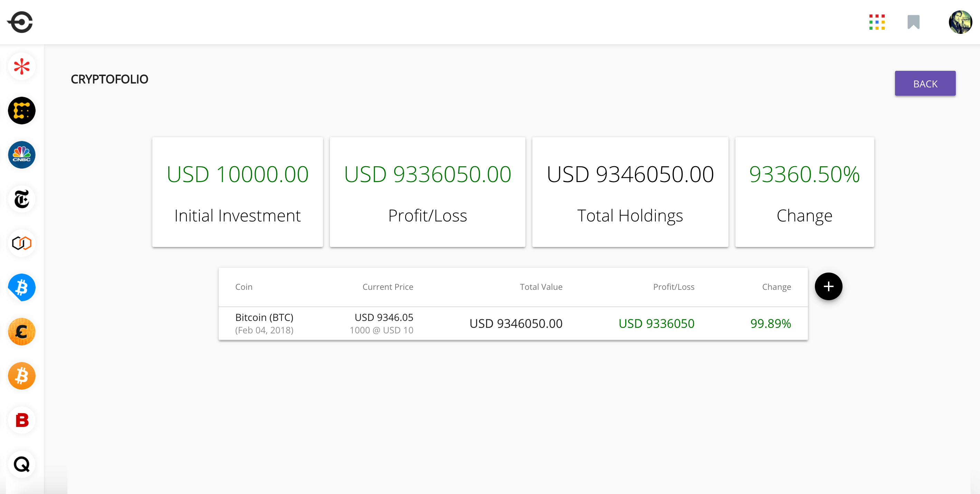Open the orange Bitcoin logo icon
Screen dimensions: 980x494
coord(22,376)
